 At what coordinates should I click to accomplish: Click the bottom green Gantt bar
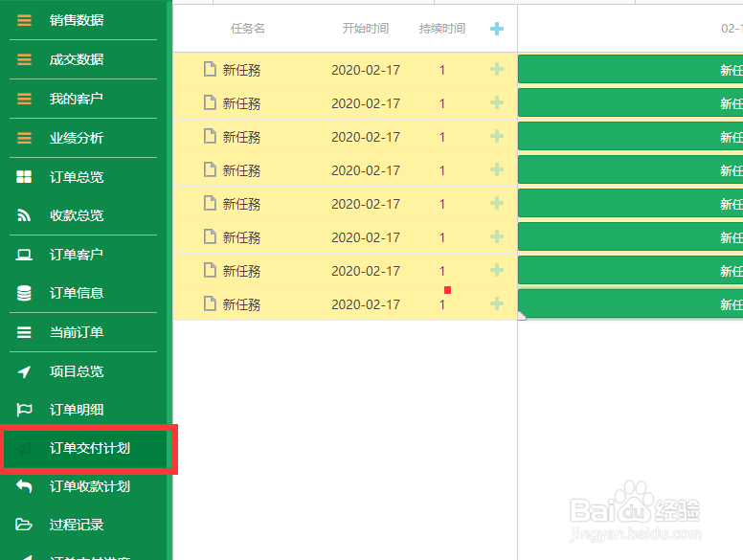click(x=630, y=303)
